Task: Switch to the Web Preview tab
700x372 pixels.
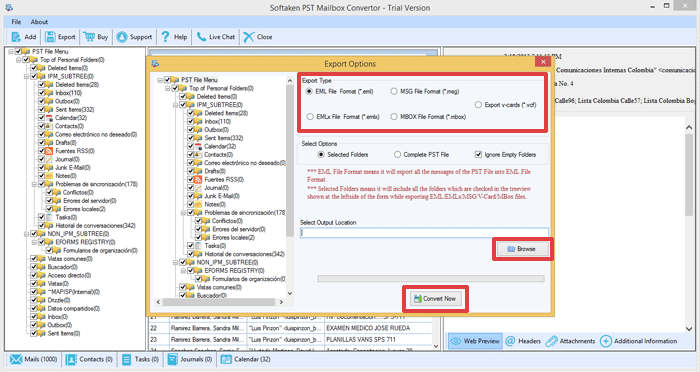Action: [475, 341]
